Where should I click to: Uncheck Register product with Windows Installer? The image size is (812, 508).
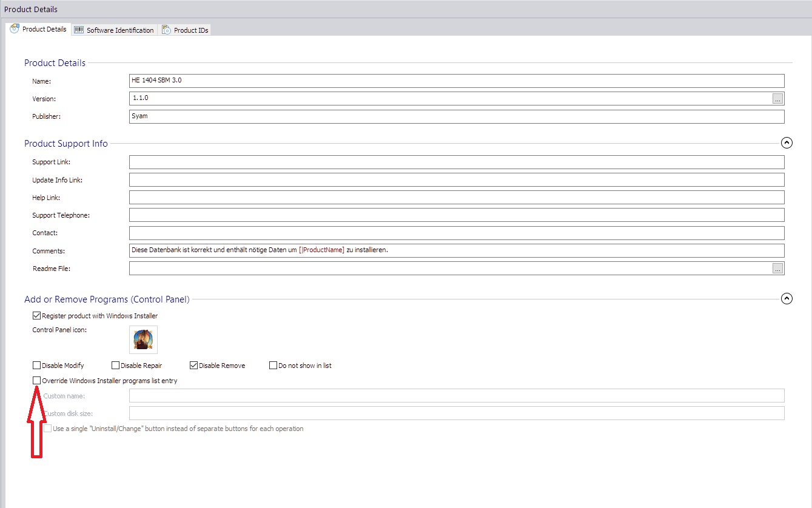[37, 316]
